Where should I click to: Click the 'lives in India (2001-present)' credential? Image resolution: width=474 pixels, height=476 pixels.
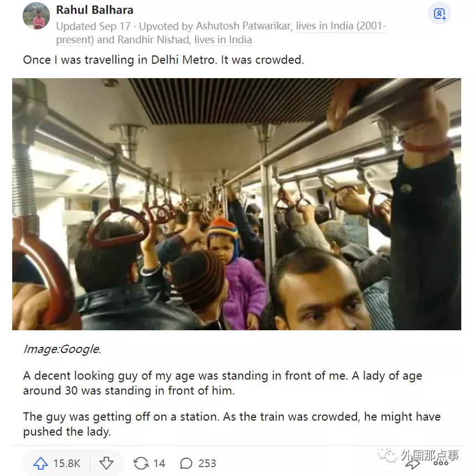pyautogui.click(x=221, y=33)
